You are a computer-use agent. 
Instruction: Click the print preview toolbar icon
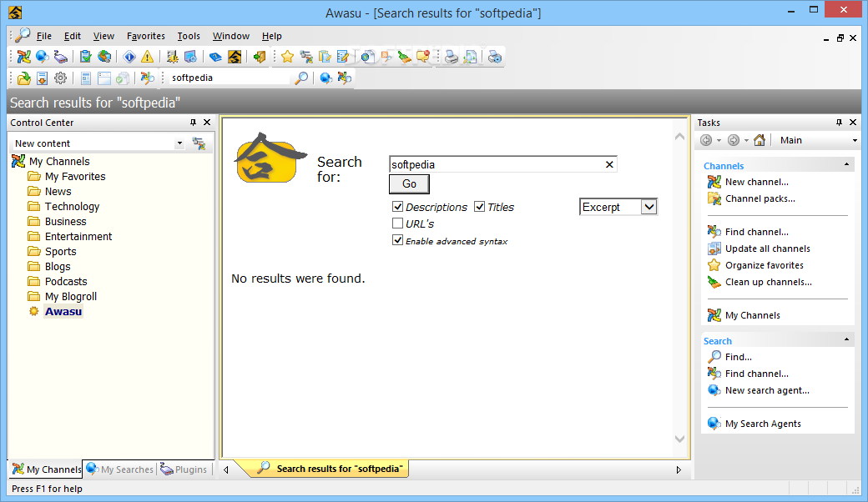pos(470,57)
